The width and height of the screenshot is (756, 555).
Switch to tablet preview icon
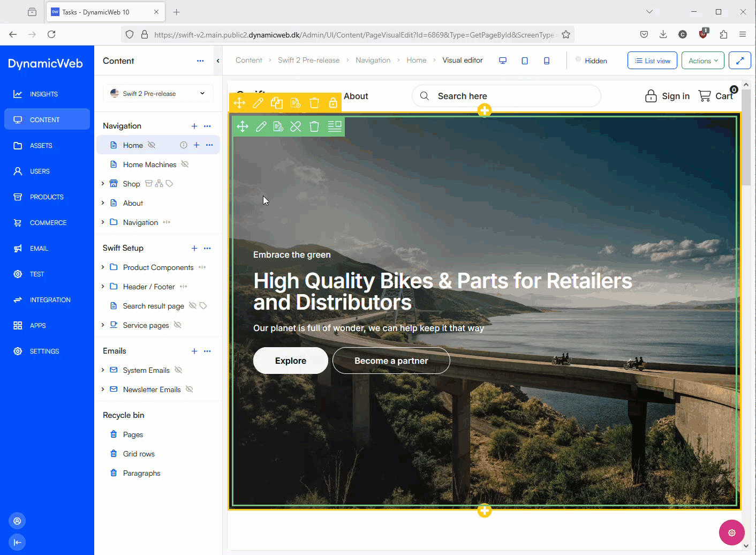pos(525,61)
